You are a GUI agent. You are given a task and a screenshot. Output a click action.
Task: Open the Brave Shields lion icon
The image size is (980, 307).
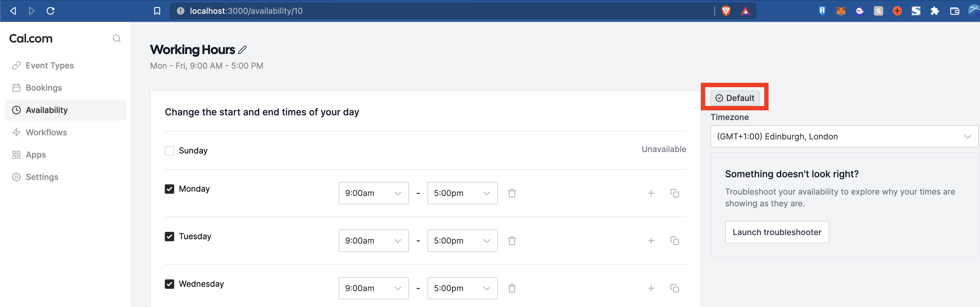point(725,11)
